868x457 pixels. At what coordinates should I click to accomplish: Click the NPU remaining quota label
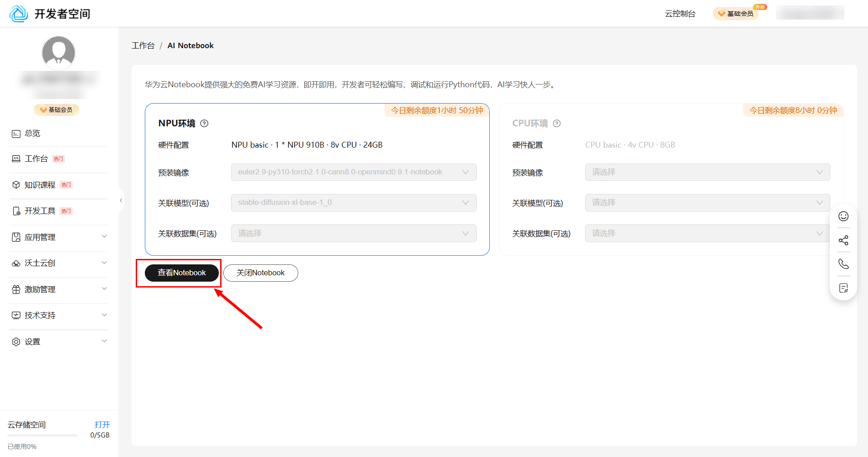coord(437,110)
